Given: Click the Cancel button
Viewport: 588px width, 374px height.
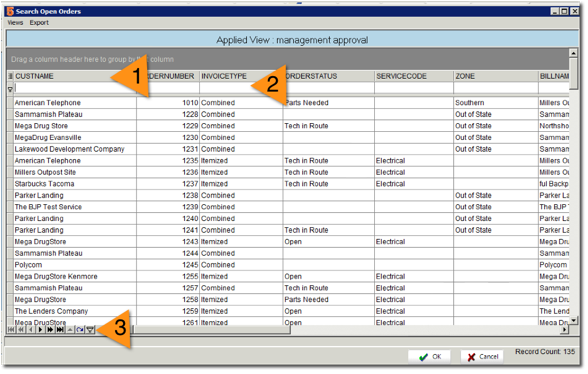Looking at the screenshot, I should [483, 357].
